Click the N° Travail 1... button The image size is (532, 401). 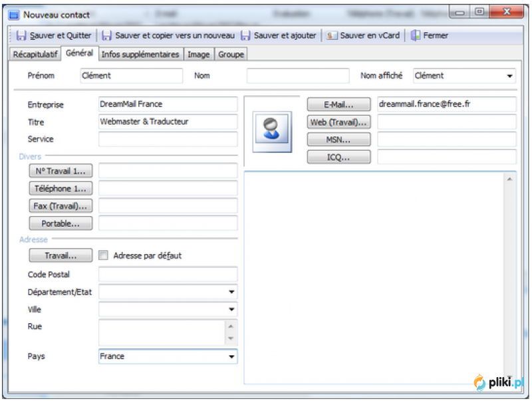(x=61, y=171)
